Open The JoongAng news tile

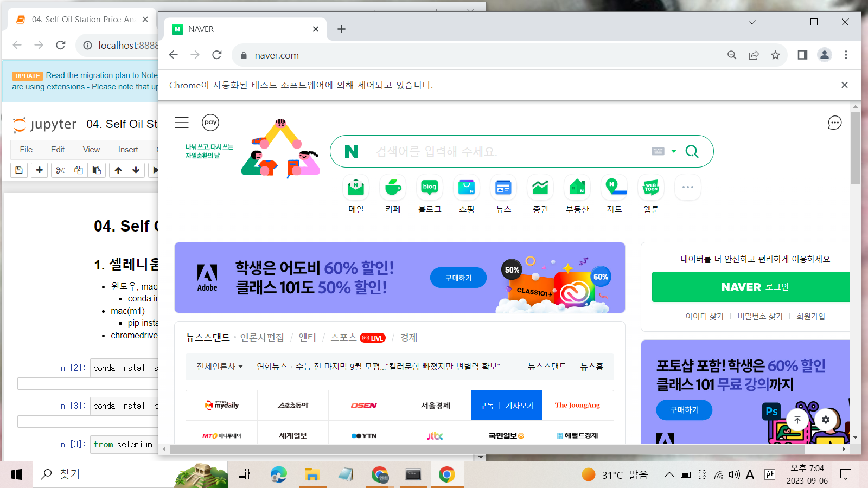click(x=578, y=405)
